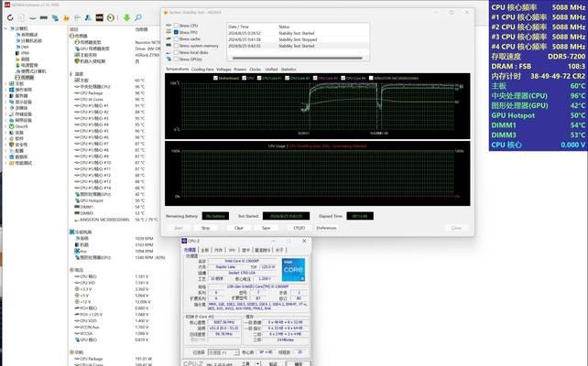Viewport: 588px width, 366px height.
Task: Click the green down-arrow update icon
Action: coord(126,17)
